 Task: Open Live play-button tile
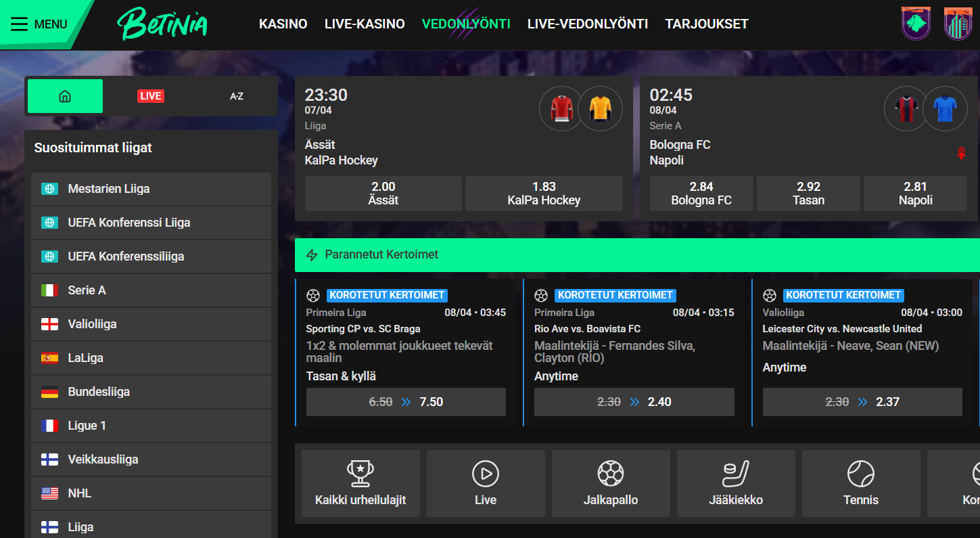pos(486,483)
